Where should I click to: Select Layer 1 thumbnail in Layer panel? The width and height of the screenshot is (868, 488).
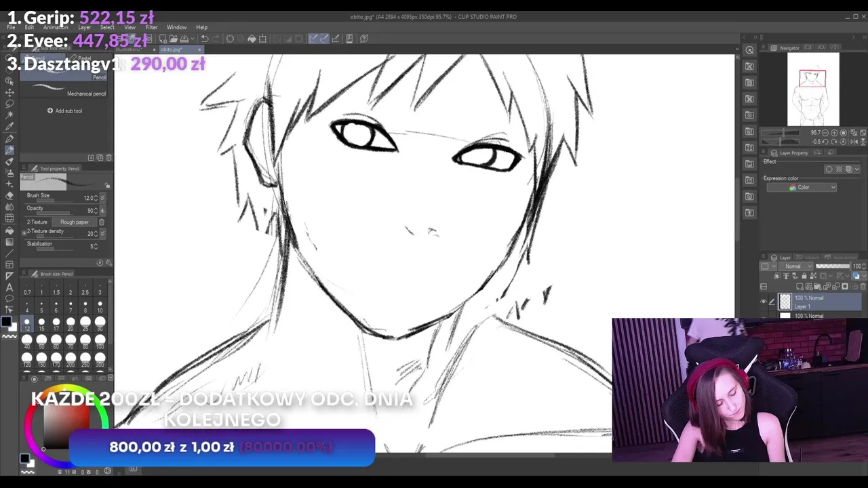pos(785,302)
